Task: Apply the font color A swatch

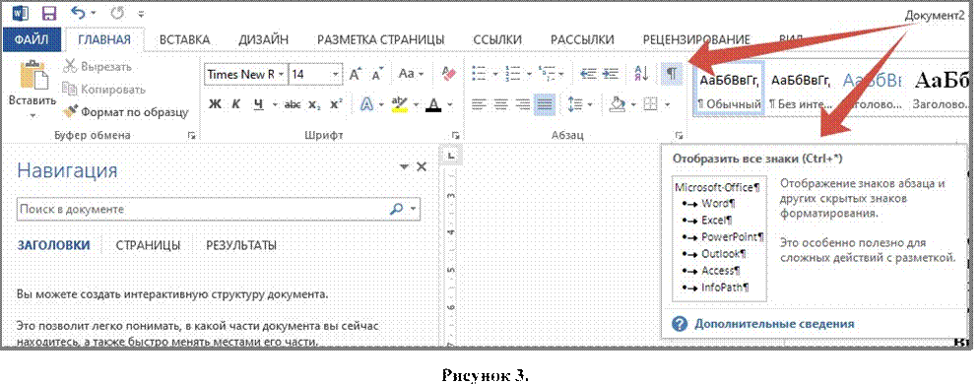Action: [433, 104]
